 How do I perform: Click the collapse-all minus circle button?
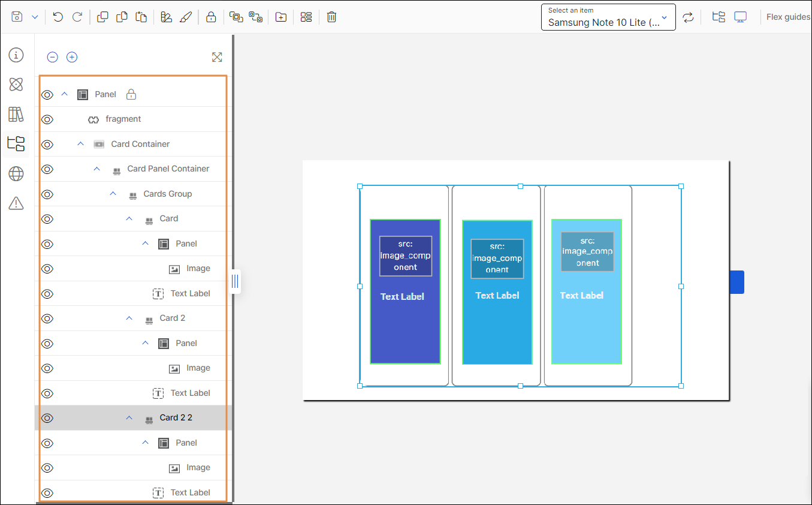pyautogui.click(x=53, y=57)
